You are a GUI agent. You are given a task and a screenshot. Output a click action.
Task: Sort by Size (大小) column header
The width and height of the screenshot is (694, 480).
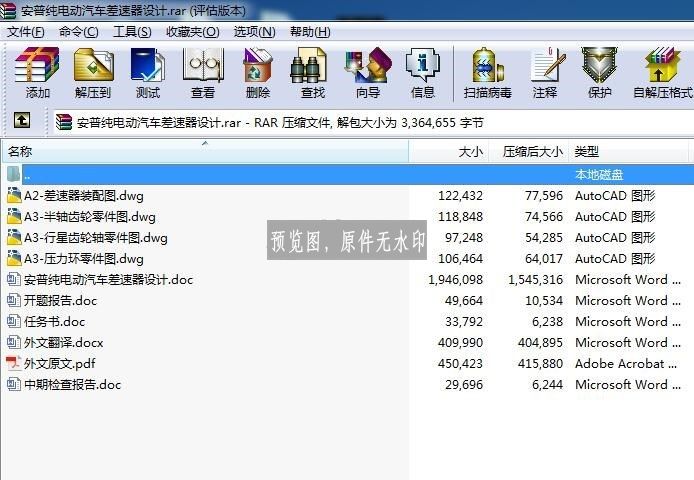point(448,151)
